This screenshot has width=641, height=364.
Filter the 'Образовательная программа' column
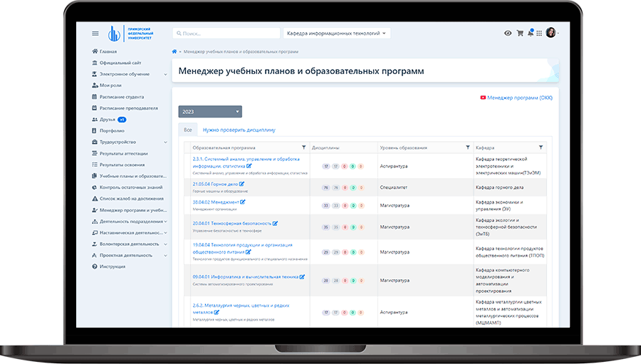pyautogui.click(x=303, y=147)
